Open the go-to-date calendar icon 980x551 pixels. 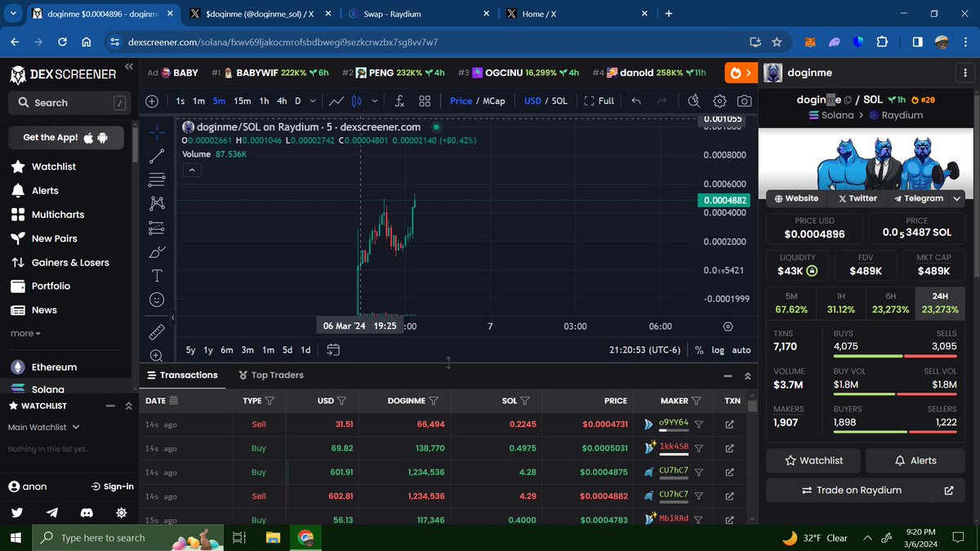pos(333,349)
